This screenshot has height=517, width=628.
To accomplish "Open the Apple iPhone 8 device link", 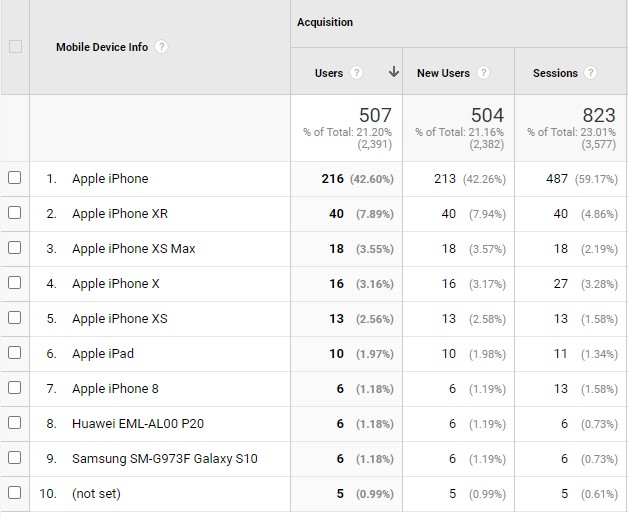I will pos(115,388).
